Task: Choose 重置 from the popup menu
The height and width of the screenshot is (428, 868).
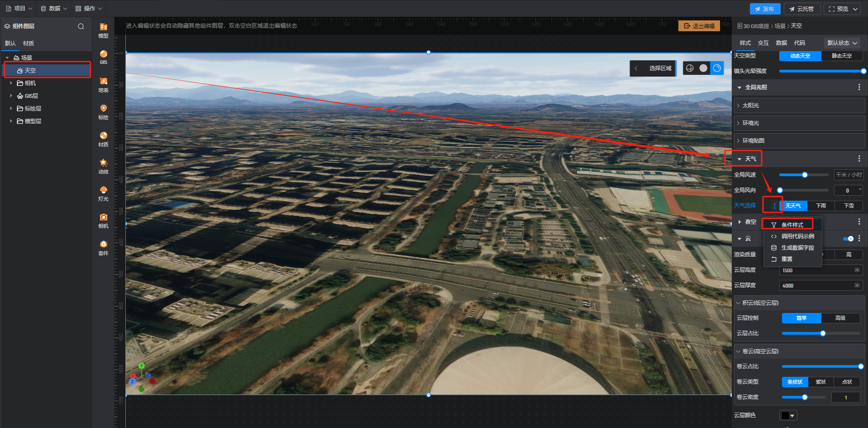Action: (792, 259)
